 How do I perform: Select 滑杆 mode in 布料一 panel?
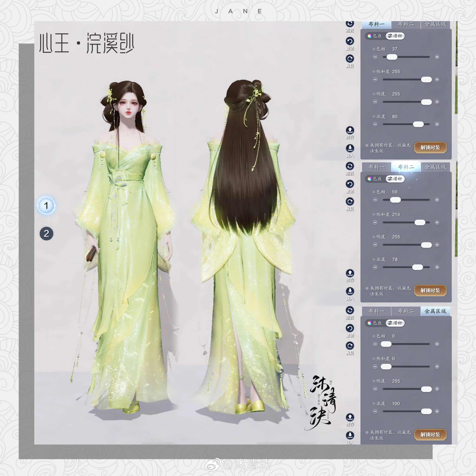(395, 36)
